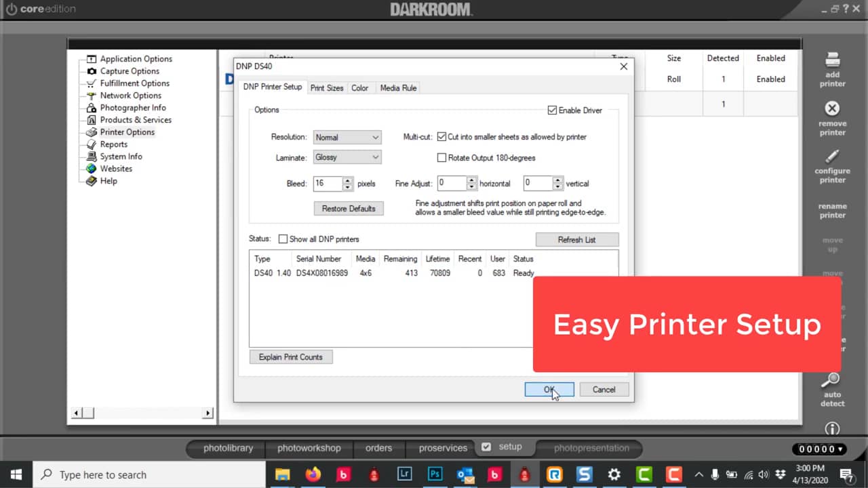This screenshot has width=868, height=488.
Task: Open the Snagit S icon on taskbar
Action: (x=584, y=474)
